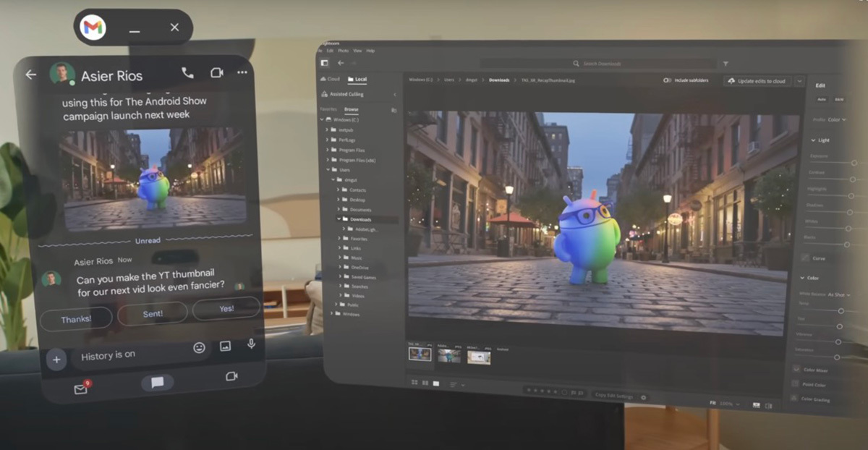The height and width of the screenshot is (450, 868).
Task: Click the add folder icon beside Browse
Action: tap(393, 110)
